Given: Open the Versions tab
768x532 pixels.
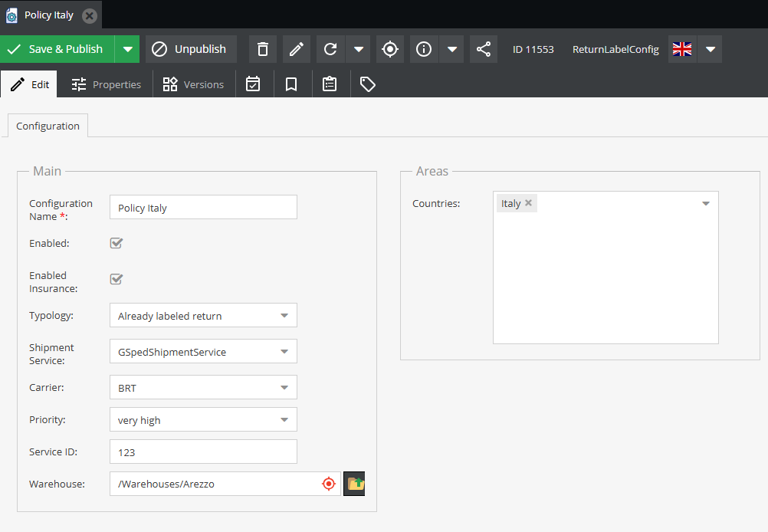Looking at the screenshot, I should (x=194, y=84).
